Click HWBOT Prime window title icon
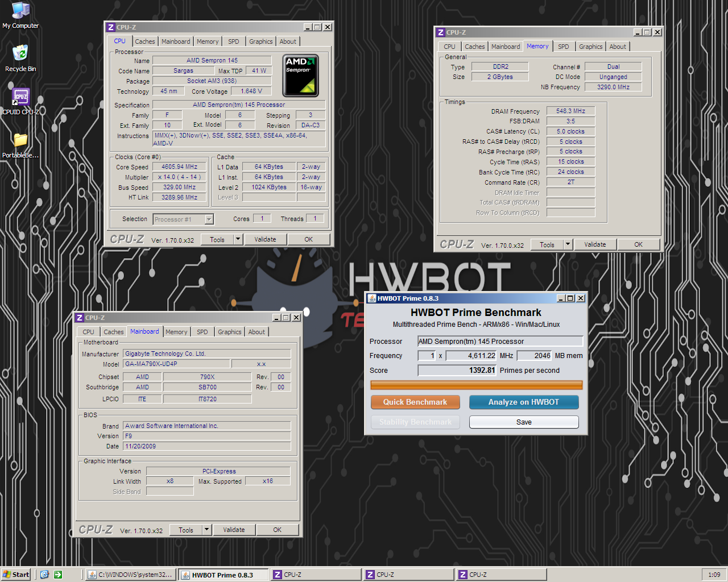728x582 pixels. point(372,298)
